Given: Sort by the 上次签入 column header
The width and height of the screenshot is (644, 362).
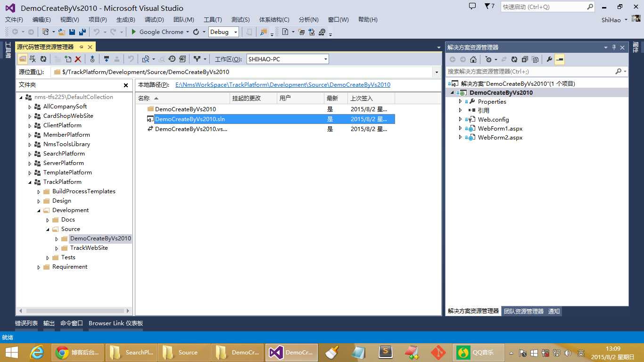Looking at the screenshot, I should click(x=372, y=98).
